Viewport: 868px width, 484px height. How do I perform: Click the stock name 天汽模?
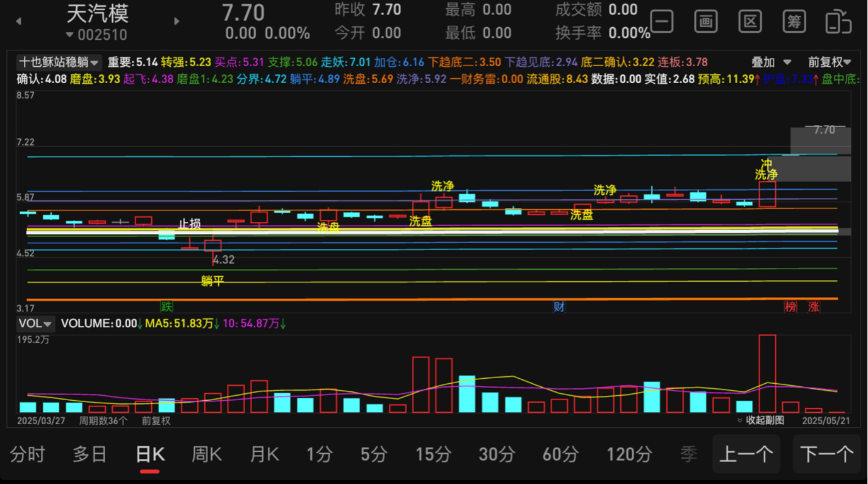(x=98, y=13)
